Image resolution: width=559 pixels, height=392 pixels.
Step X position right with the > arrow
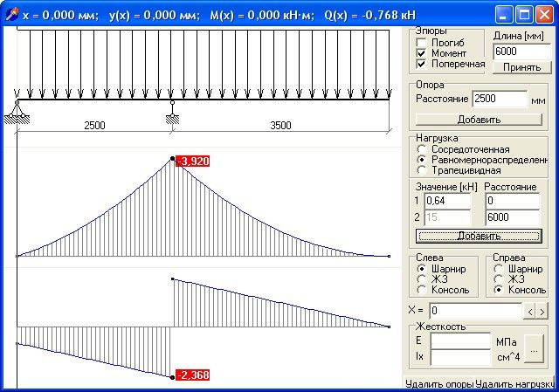(x=542, y=311)
